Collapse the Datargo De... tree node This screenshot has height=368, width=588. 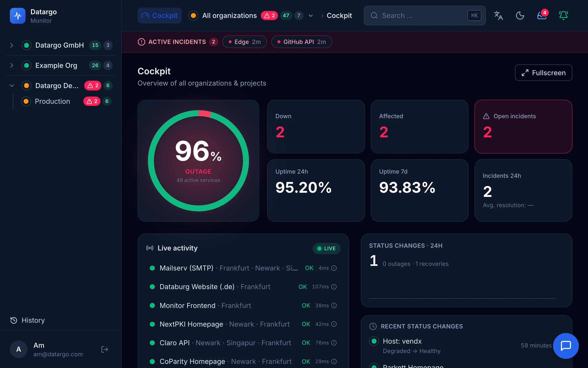pos(11,86)
